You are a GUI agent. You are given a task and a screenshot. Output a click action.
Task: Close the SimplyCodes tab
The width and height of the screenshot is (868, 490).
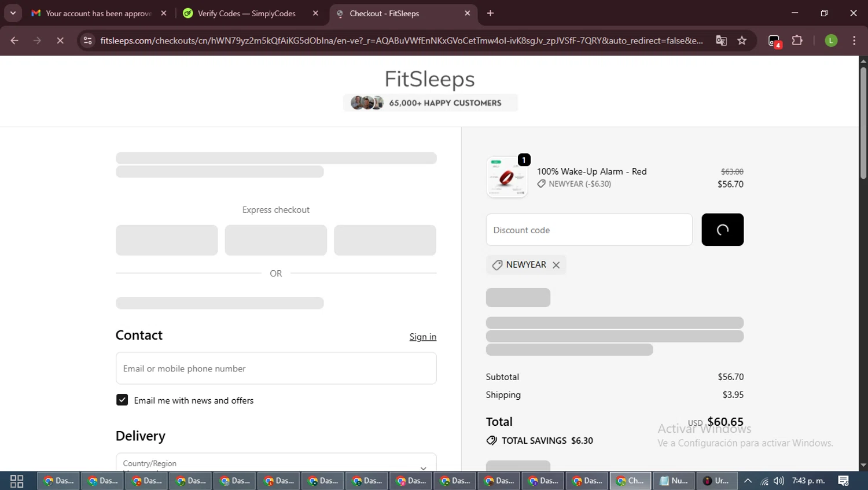pyautogui.click(x=315, y=13)
